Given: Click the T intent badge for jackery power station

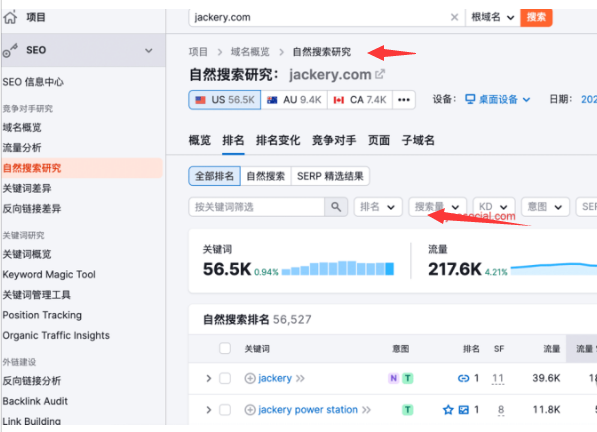Looking at the screenshot, I should click(x=408, y=410).
